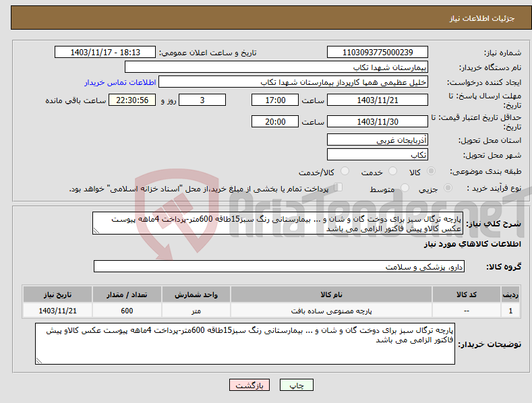Click the ردیف column header

point(510,294)
